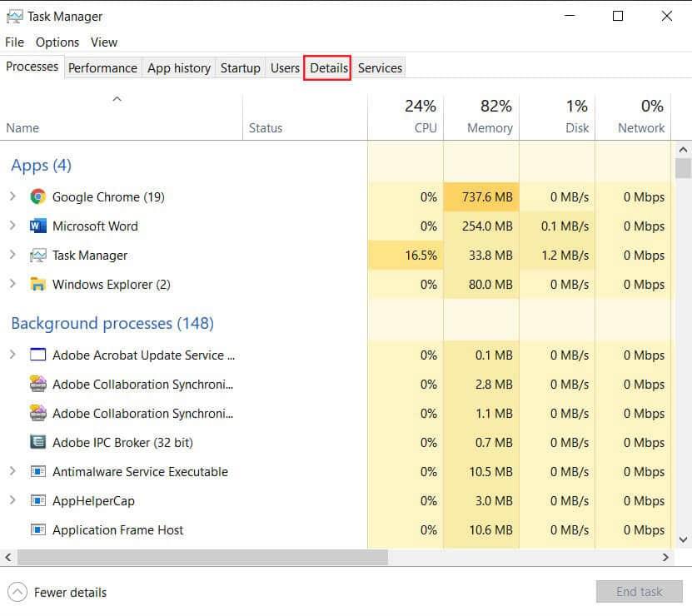
Task: Click the Adobe Acrobat Update Service icon
Action: tap(37, 355)
